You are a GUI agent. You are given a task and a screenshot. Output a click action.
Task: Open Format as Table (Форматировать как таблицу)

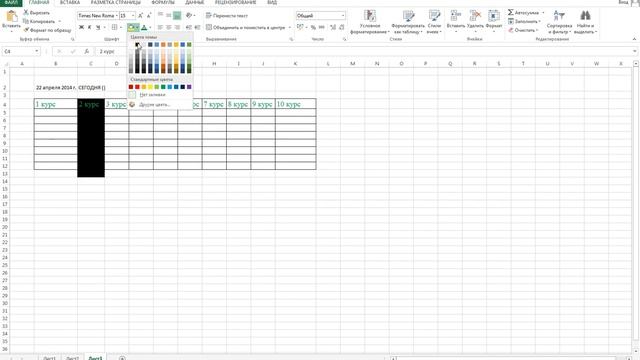point(408,22)
